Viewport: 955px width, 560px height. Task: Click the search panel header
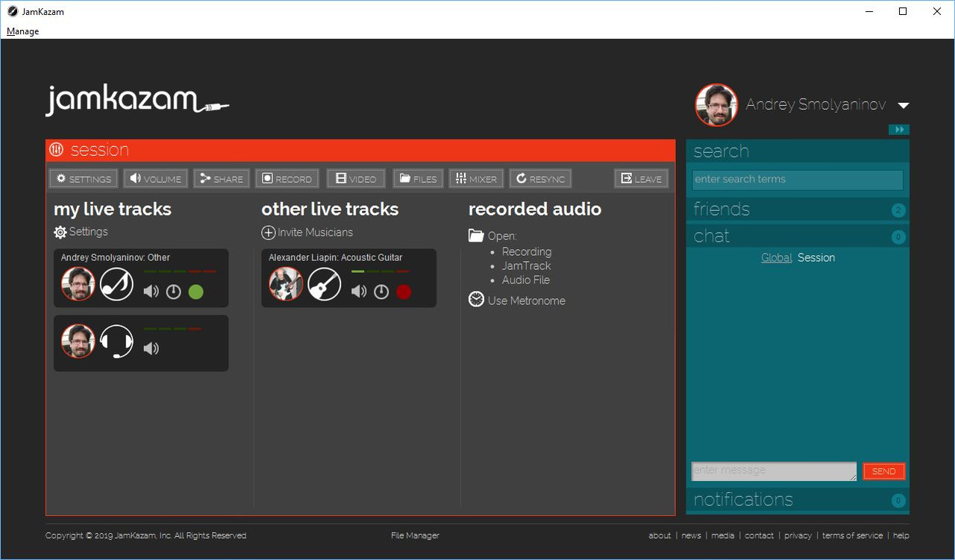[x=798, y=151]
